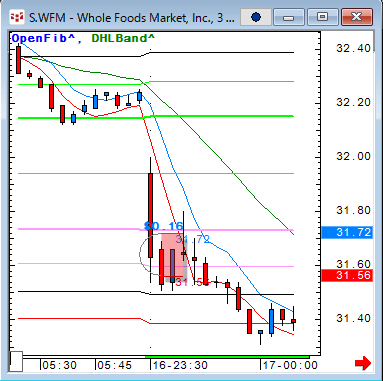The image size is (383, 381).
Task: Click the 31.80 price axis label
Action: point(353,210)
